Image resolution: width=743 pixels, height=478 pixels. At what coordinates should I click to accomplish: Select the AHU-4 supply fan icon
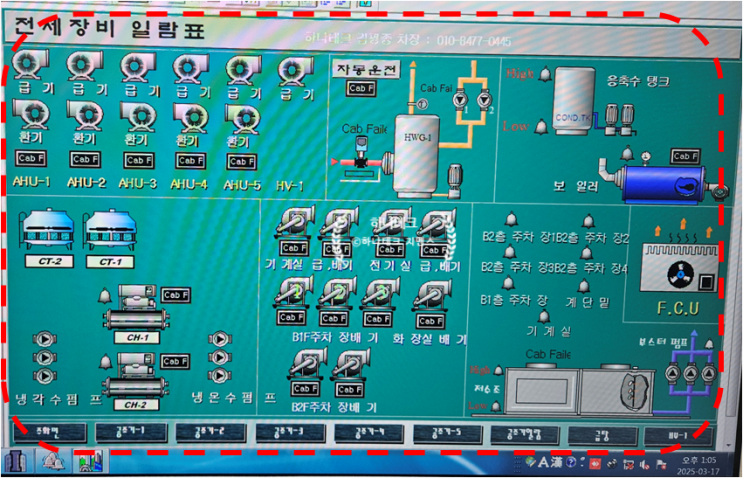(190, 69)
